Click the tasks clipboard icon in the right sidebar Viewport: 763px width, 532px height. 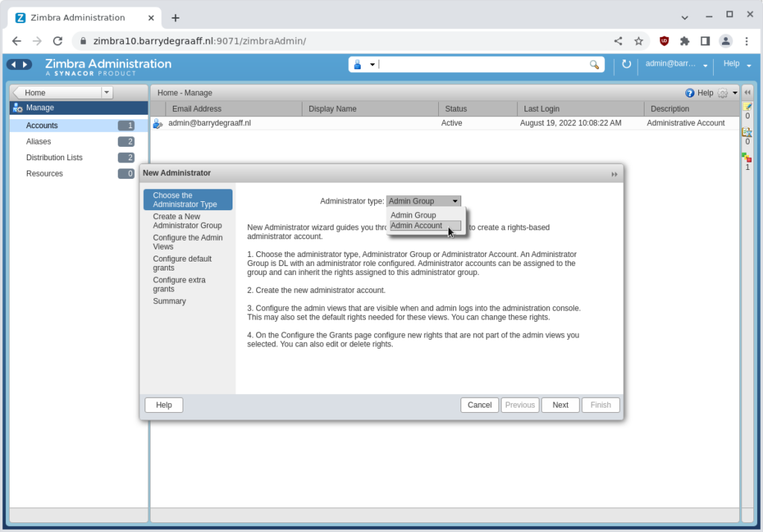click(747, 131)
